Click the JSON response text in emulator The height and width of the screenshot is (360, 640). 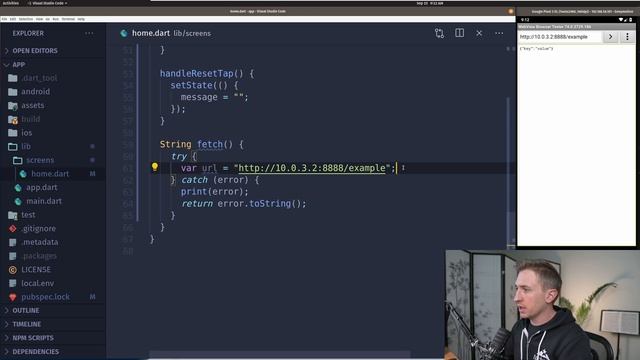coord(536,49)
